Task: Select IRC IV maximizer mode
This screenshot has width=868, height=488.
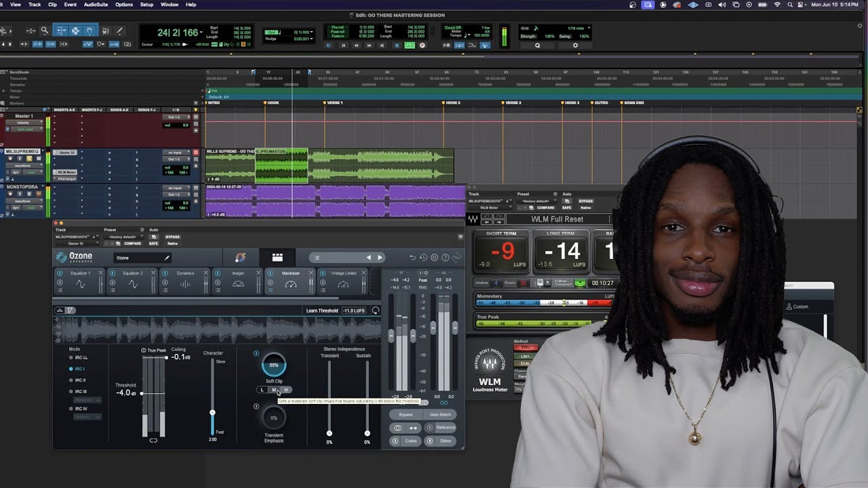Action: [x=79, y=409]
